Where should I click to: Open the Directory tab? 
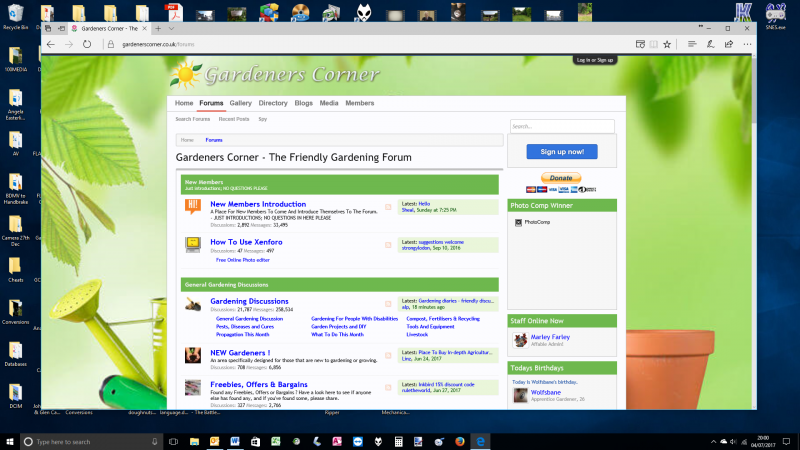pos(273,103)
